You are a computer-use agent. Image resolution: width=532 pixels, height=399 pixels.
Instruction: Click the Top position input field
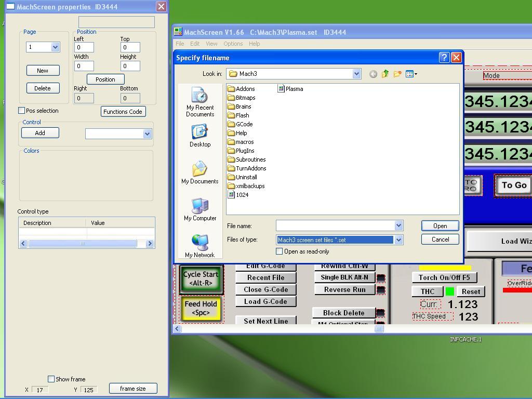click(130, 47)
